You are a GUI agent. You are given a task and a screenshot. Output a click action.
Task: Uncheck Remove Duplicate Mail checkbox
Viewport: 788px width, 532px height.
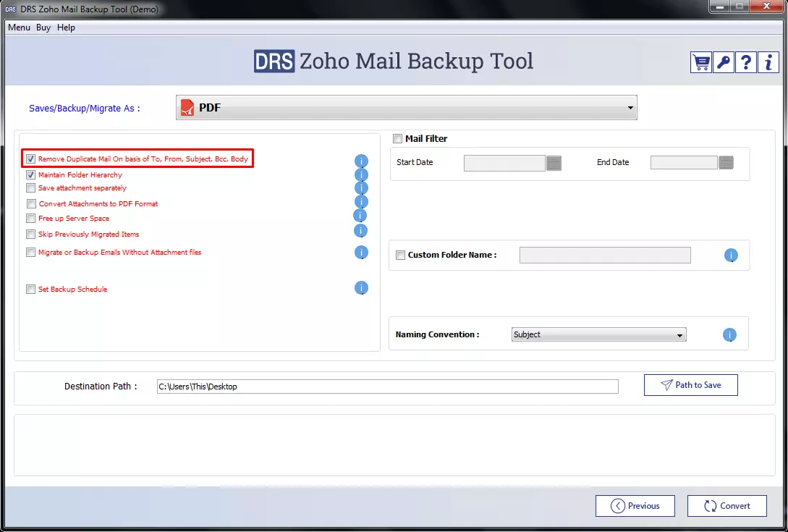30,159
